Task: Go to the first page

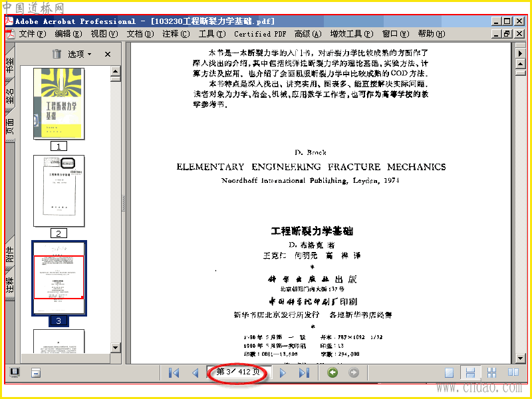Action: coord(174,373)
